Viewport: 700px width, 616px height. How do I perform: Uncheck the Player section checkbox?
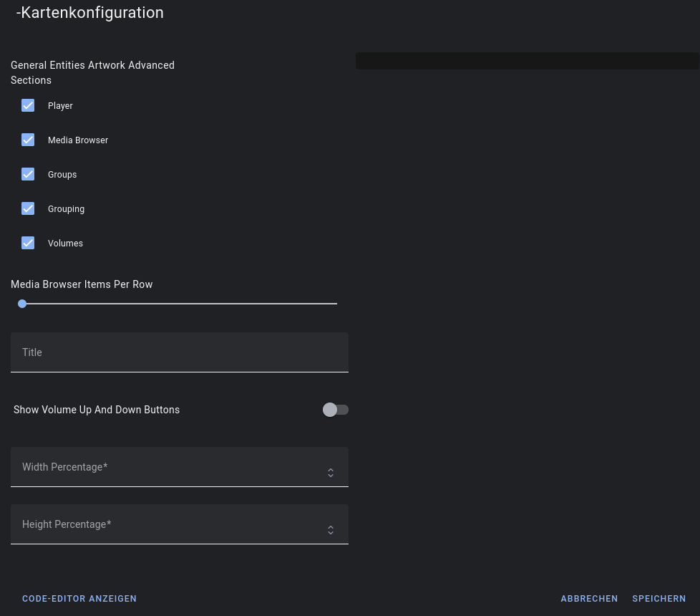click(x=28, y=105)
